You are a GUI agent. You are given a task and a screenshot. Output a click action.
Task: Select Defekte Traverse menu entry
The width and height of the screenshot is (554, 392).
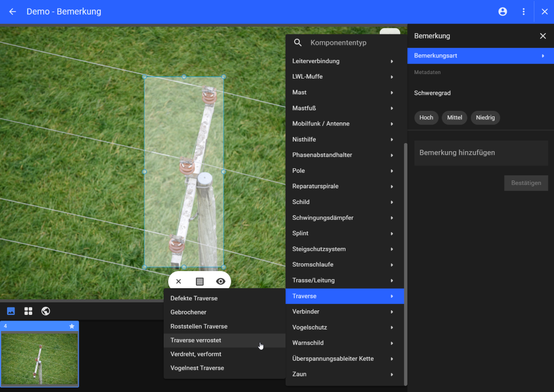194,298
